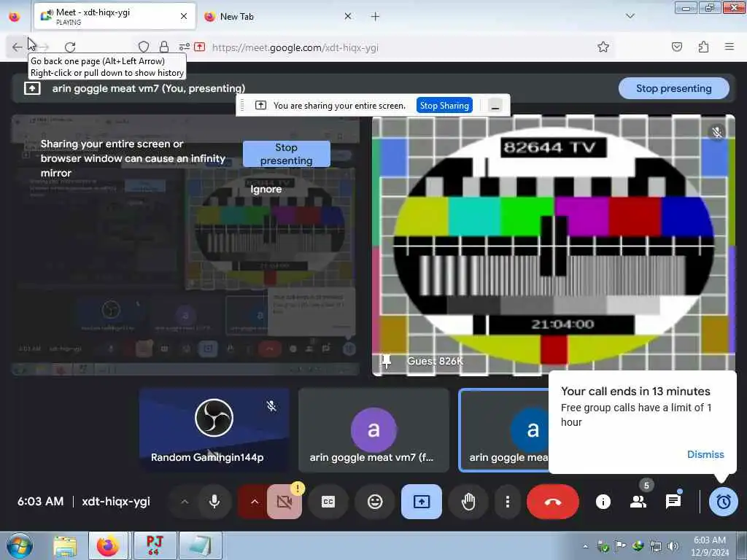747x560 pixels.
Task: Open the Windows Start menu
Action: 19,545
